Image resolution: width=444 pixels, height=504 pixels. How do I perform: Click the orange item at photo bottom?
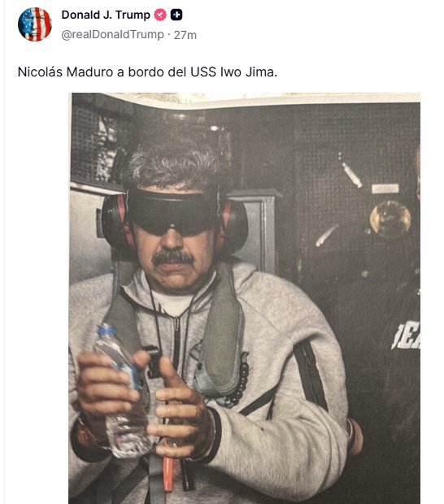[168, 466]
